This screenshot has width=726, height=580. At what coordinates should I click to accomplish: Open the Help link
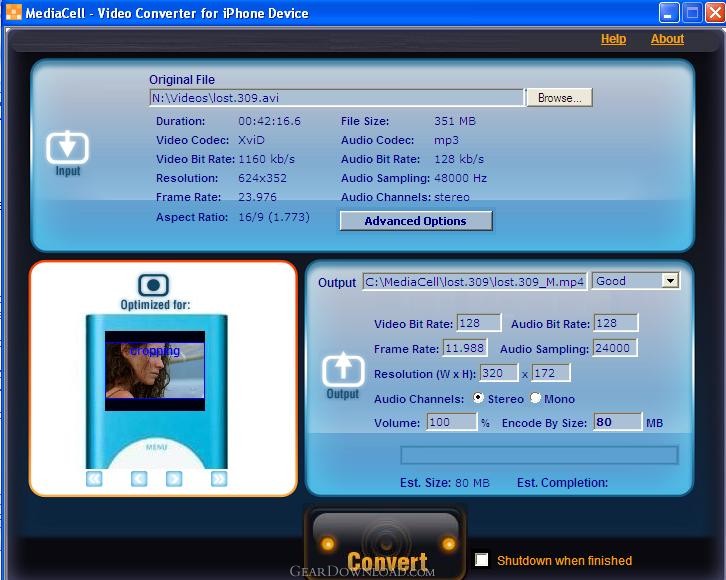tap(613, 39)
